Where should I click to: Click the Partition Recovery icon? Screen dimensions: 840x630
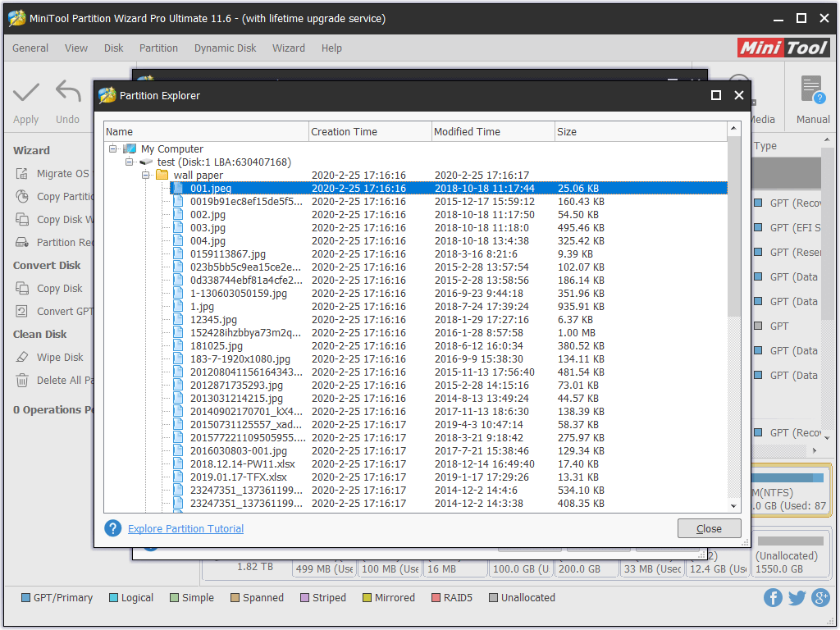(22, 243)
